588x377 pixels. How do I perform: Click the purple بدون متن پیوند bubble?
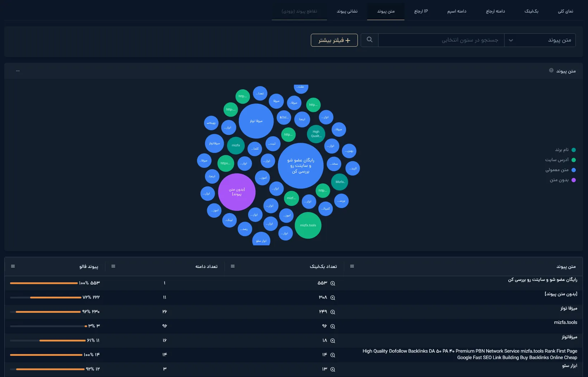click(237, 192)
